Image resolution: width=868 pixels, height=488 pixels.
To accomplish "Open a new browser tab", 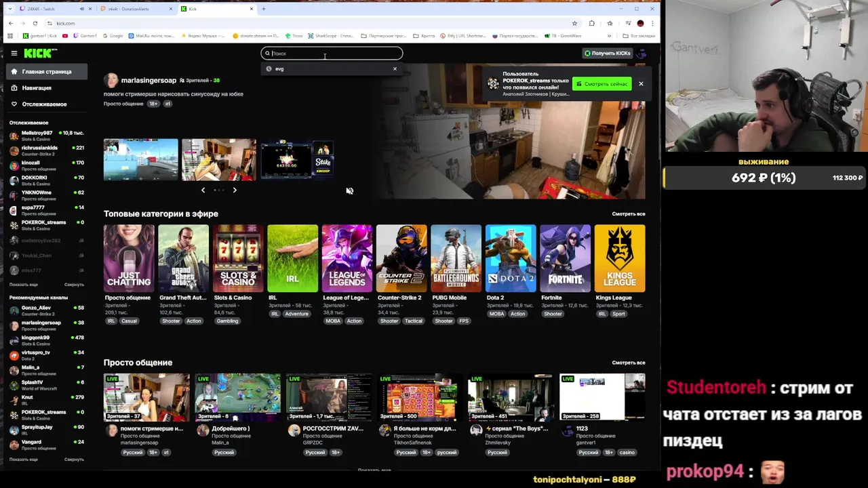I will coord(264,9).
